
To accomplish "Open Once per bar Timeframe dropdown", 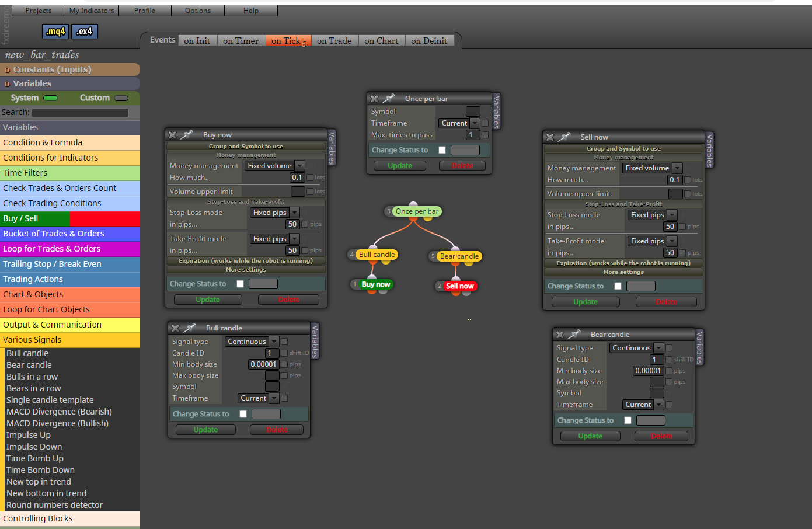I will [x=459, y=123].
